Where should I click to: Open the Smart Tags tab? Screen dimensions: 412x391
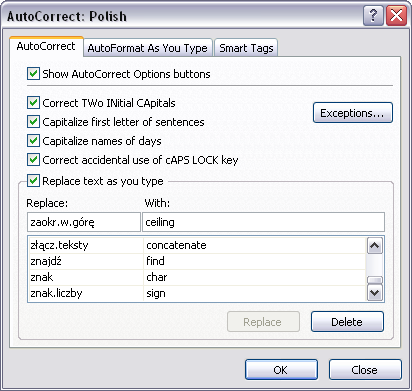(x=246, y=48)
